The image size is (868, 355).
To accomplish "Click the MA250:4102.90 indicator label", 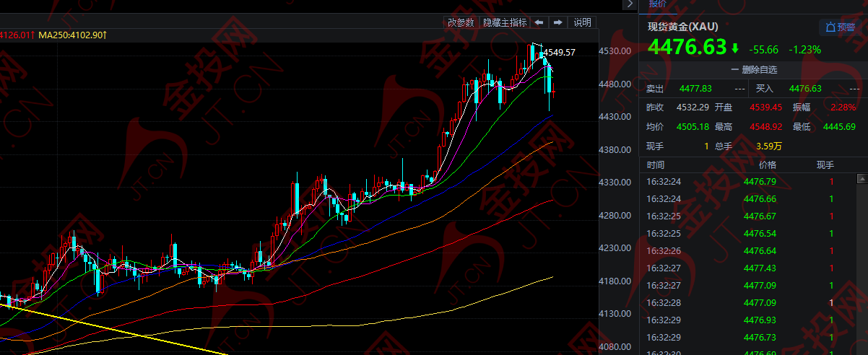I will click(x=73, y=35).
